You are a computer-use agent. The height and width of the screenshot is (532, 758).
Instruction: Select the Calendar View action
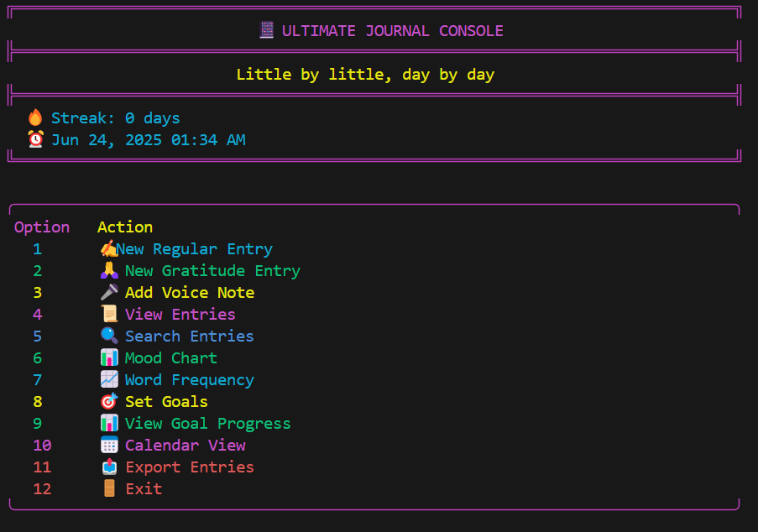click(x=186, y=446)
